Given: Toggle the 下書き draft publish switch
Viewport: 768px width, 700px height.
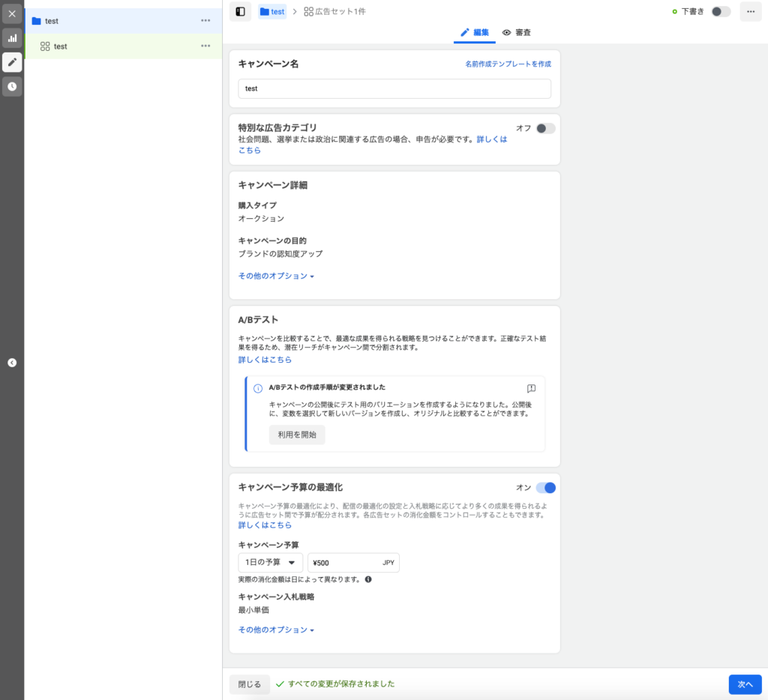Looking at the screenshot, I should (x=720, y=11).
